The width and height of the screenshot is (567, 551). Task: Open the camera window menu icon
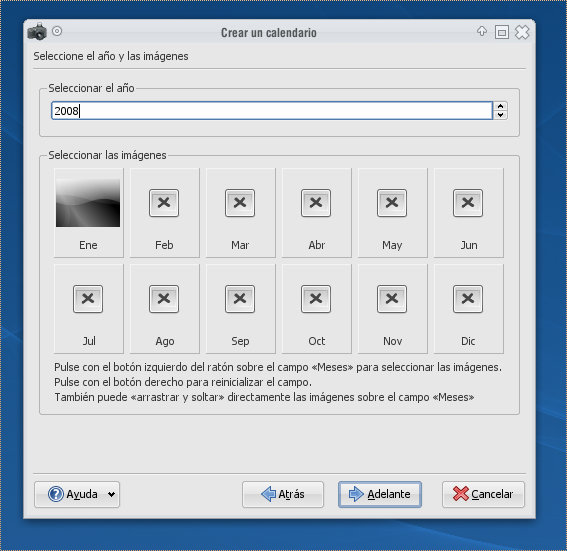(37, 32)
